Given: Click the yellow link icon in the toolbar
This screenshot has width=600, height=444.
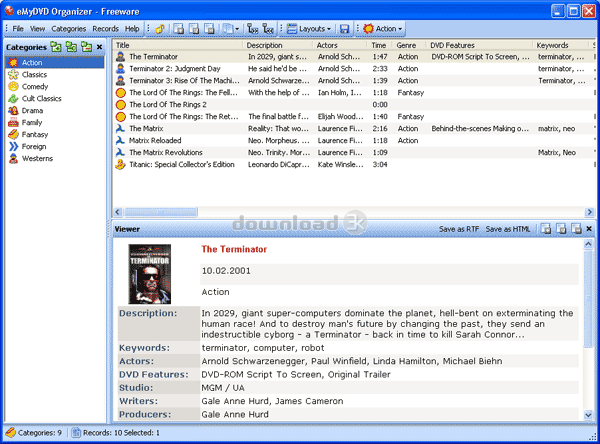Looking at the screenshot, I should tap(160, 29).
